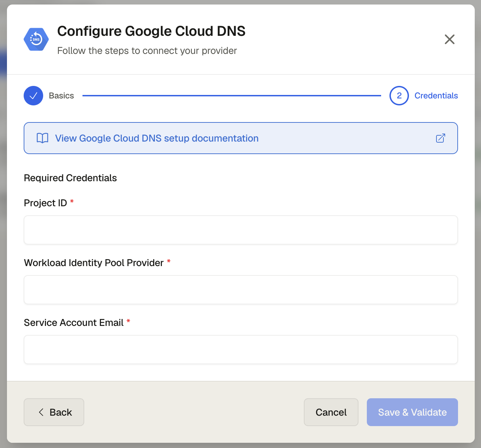
Task: Click the Project ID label
Action: tap(45, 203)
